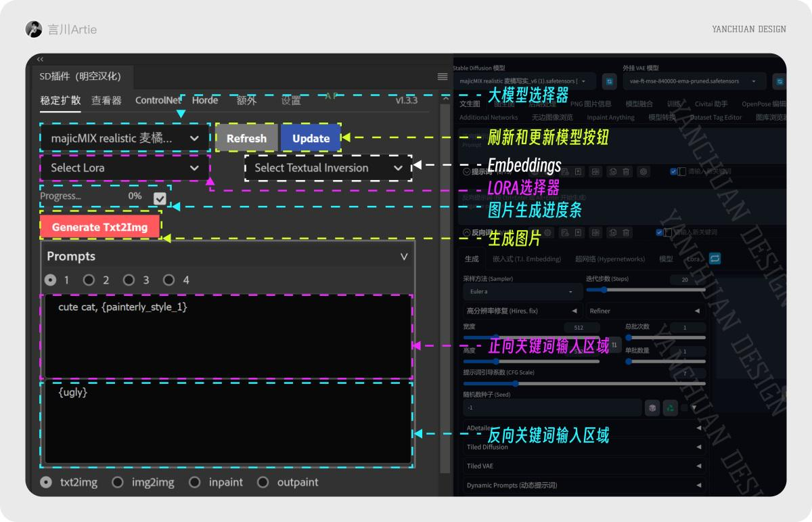Click the swap width and height dimensions icon
The width and height of the screenshot is (812, 522).
[614, 346]
